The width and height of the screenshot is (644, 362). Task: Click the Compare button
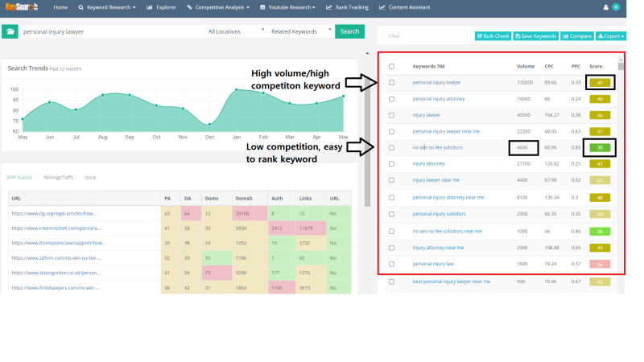point(577,36)
